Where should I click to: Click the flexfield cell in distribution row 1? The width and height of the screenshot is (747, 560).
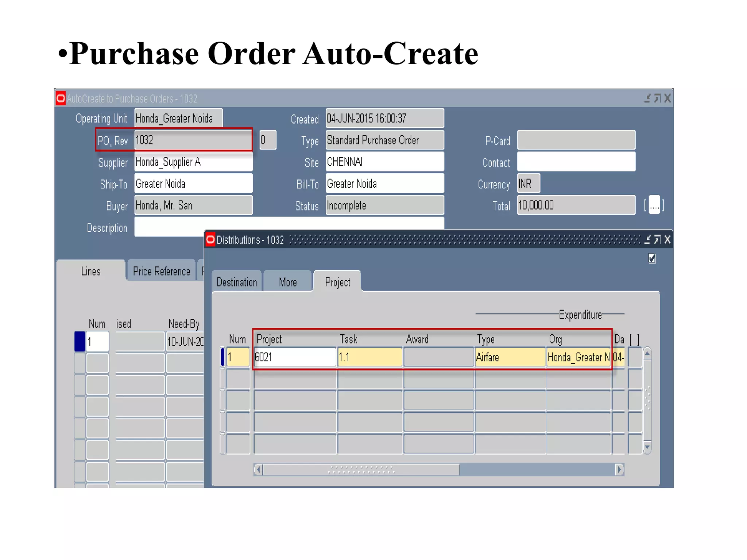pos(635,357)
